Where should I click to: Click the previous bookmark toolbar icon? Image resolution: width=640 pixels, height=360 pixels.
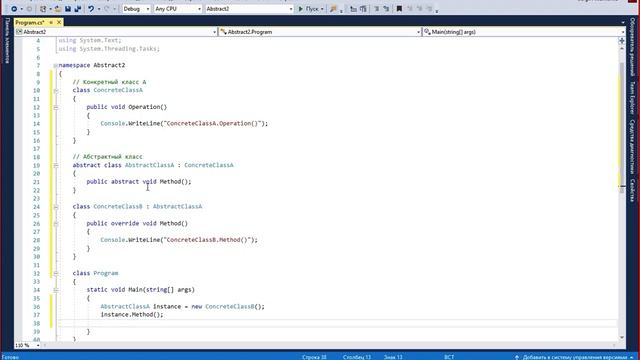(410, 9)
